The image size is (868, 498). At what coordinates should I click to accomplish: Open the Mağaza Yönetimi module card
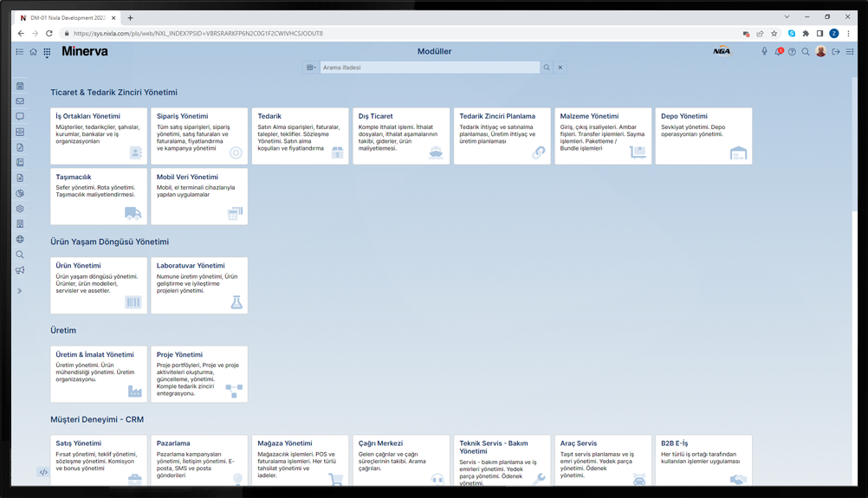click(x=301, y=461)
